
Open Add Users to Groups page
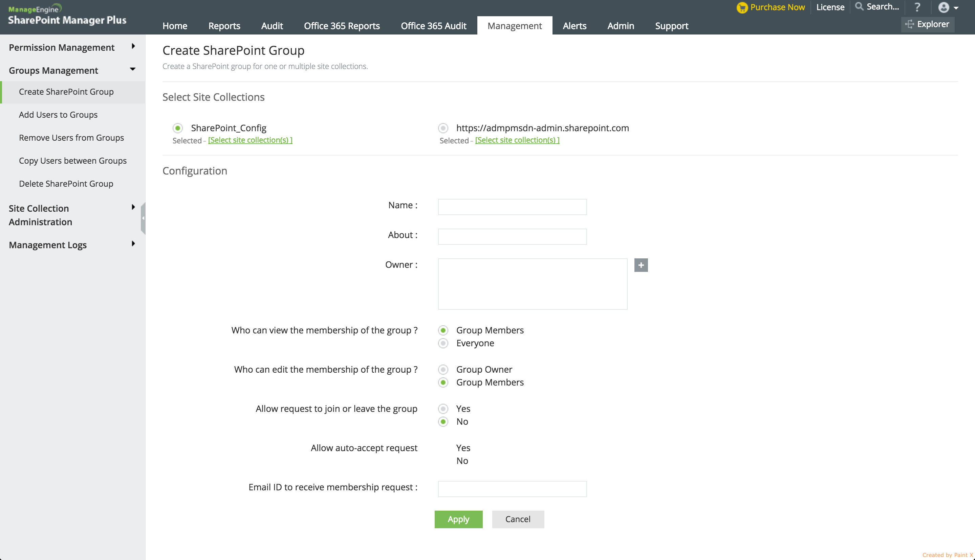point(58,115)
